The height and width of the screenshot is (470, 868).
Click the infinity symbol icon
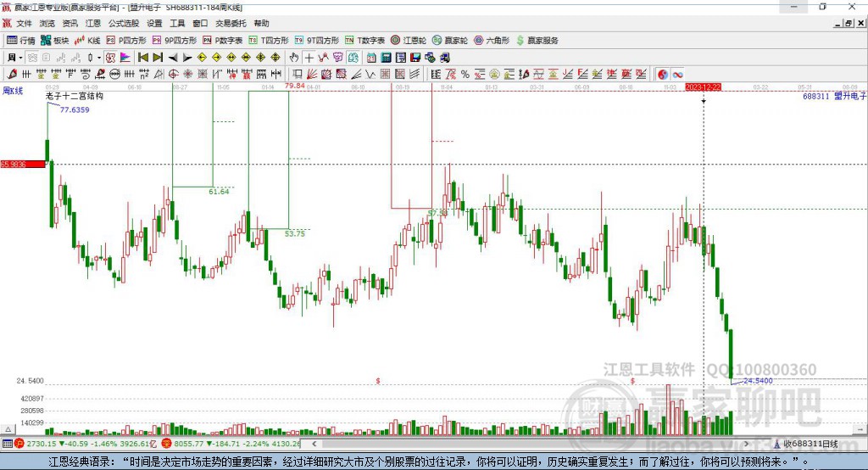tap(677, 75)
